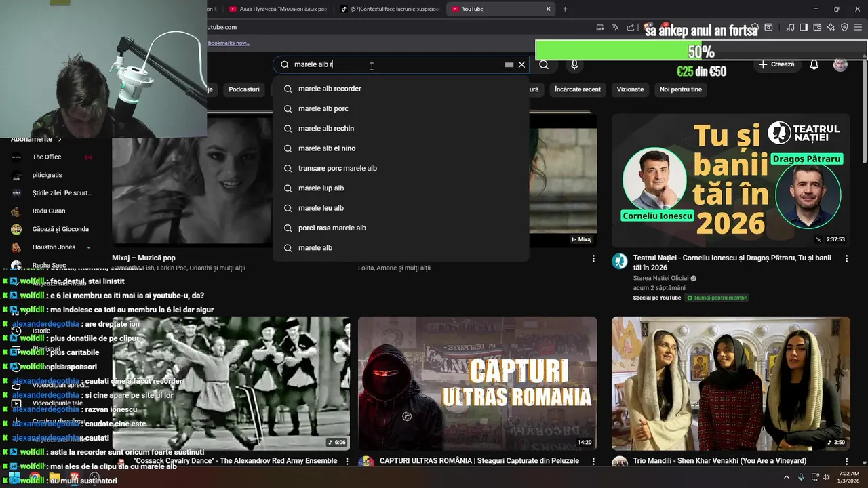Screen dimensions: 868x488
Task: Choose suggestion 'marele alb porc'
Action: coord(401,108)
